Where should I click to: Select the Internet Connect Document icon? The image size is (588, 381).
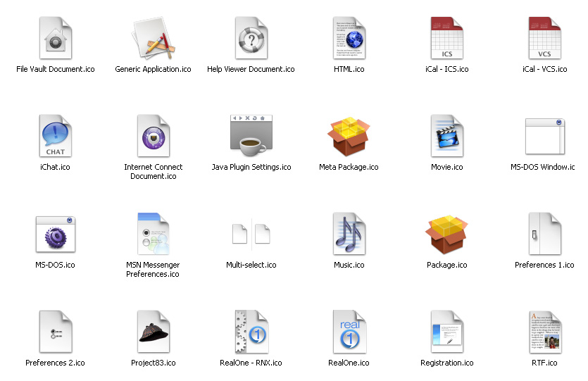pos(154,136)
